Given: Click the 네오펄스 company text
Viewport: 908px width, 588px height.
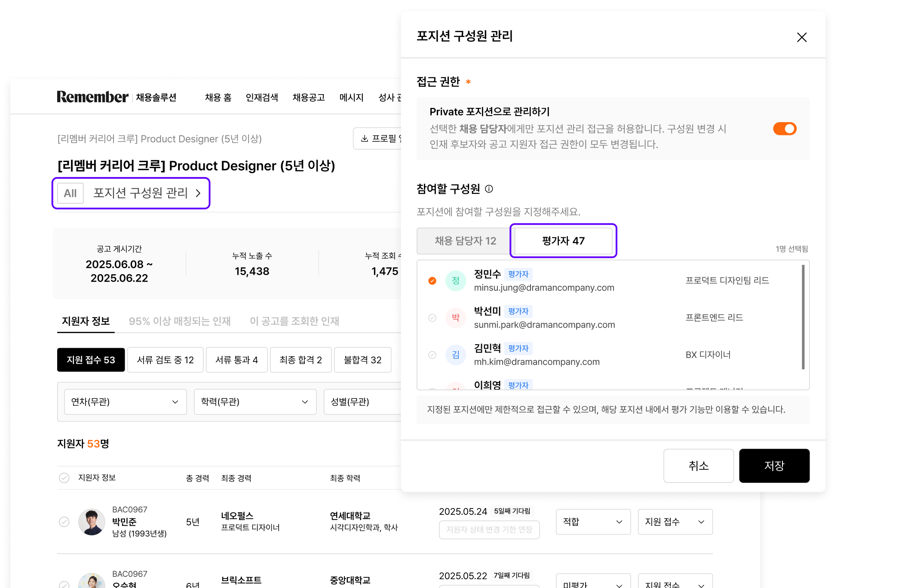Looking at the screenshot, I should point(237,516).
